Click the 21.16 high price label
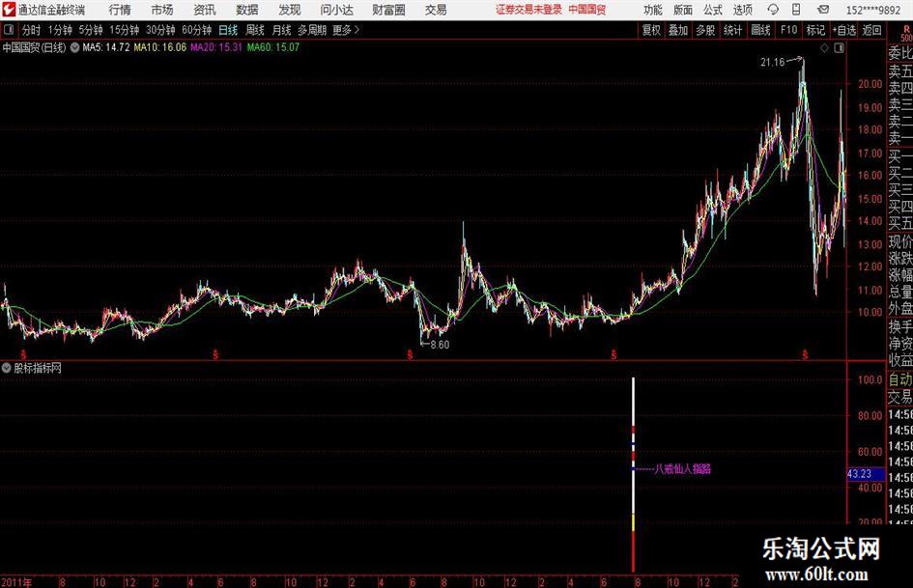The width and height of the screenshot is (913, 588). click(773, 63)
